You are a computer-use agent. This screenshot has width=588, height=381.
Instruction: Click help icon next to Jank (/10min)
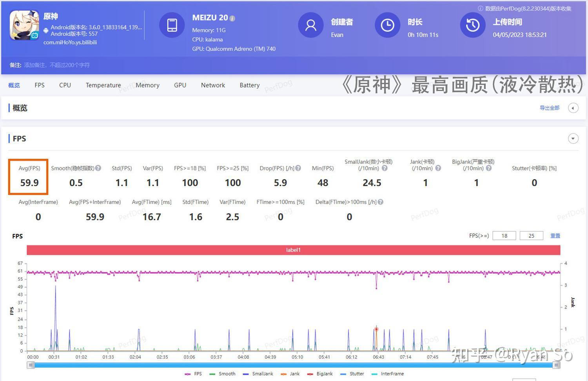click(x=438, y=168)
